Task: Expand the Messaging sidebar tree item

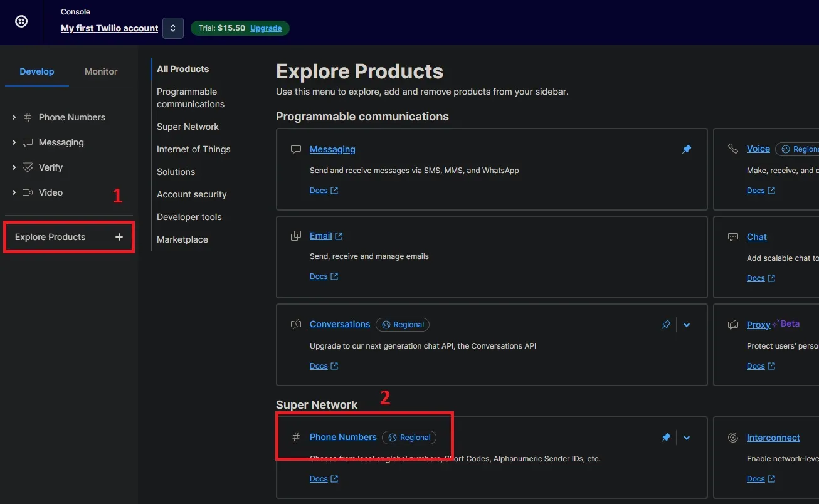Action: tap(14, 142)
